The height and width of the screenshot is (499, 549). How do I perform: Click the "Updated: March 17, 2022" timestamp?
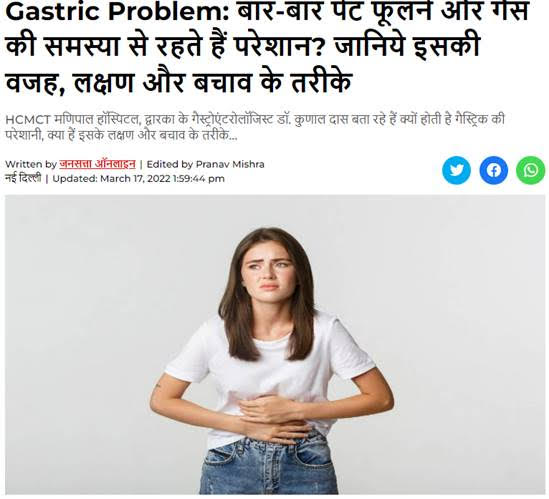[138, 179]
